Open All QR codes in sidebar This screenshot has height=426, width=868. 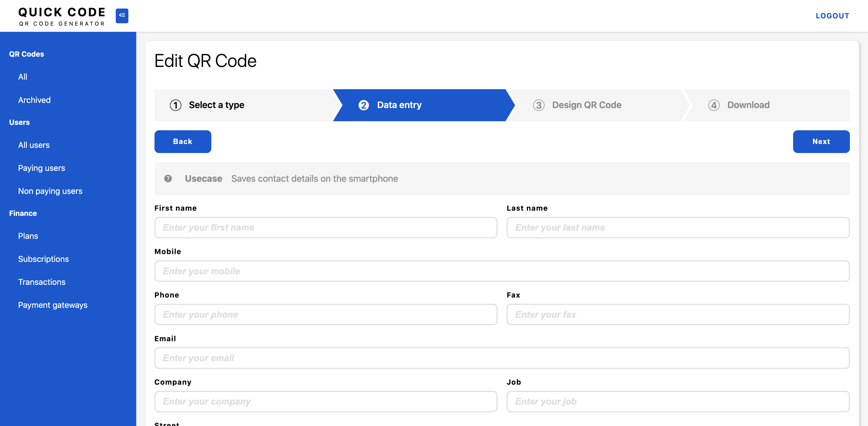tap(22, 77)
